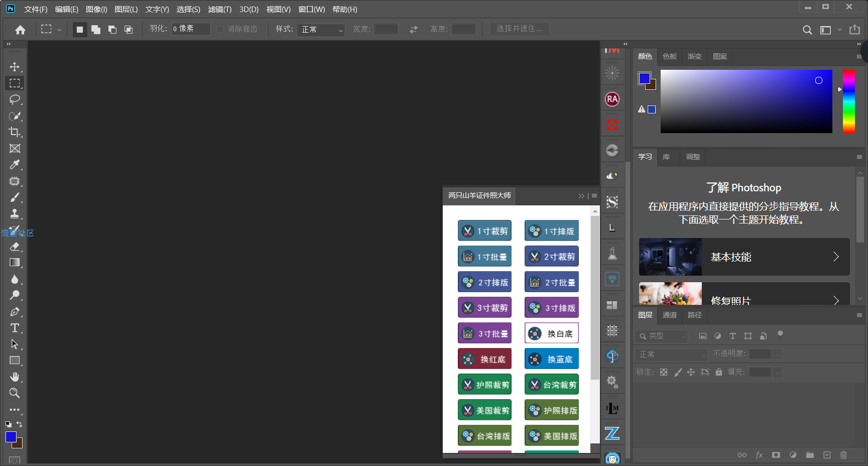Switch to the 色板 tab

670,56
